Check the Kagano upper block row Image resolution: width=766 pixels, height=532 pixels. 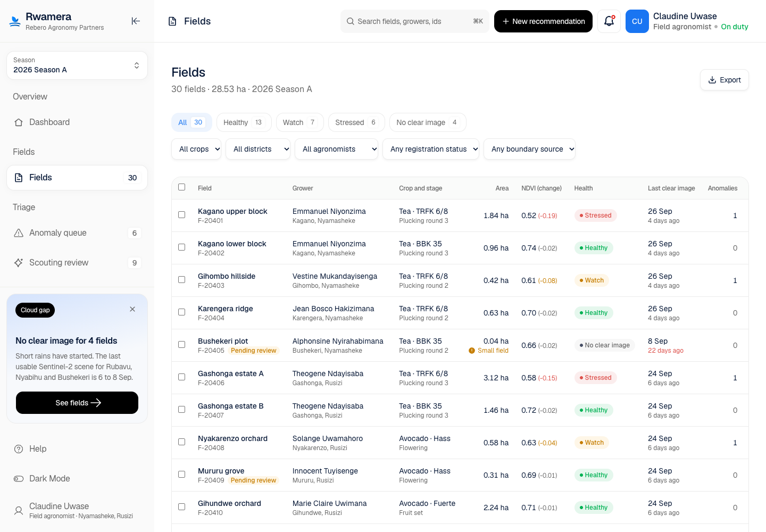(182, 215)
